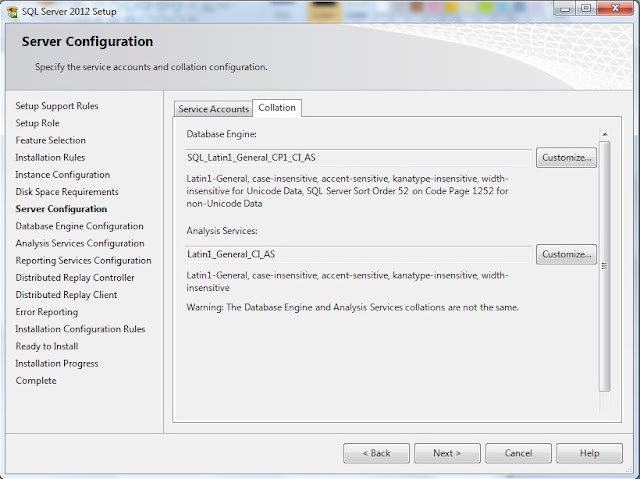Click the SQL Server Setup title bar icon
The image size is (640, 479).
coord(12,11)
